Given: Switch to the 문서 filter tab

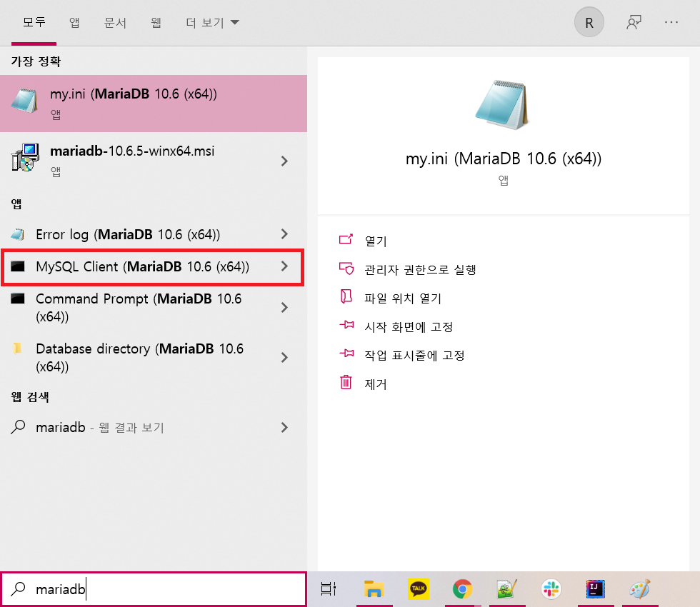Looking at the screenshot, I should tap(115, 22).
